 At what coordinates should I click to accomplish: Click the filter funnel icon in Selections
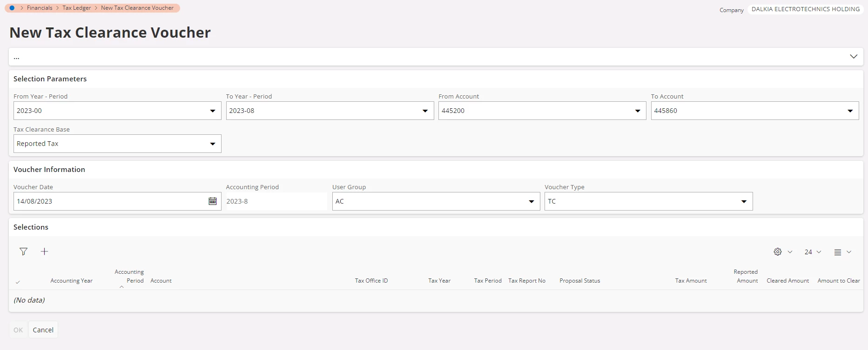pyautogui.click(x=23, y=251)
